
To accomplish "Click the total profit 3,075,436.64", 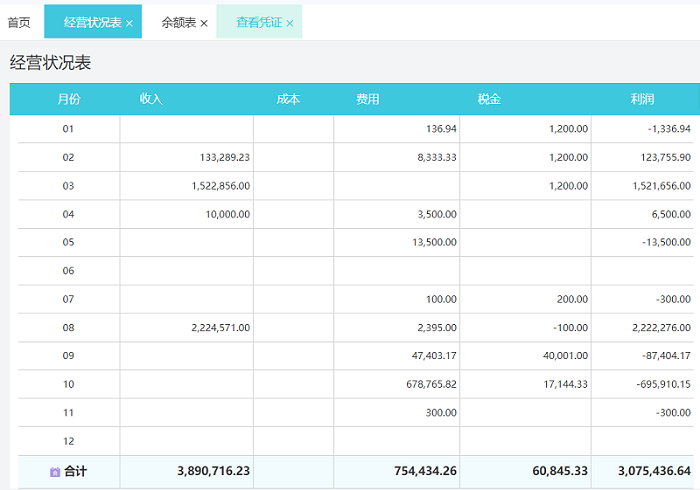I will click(647, 471).
